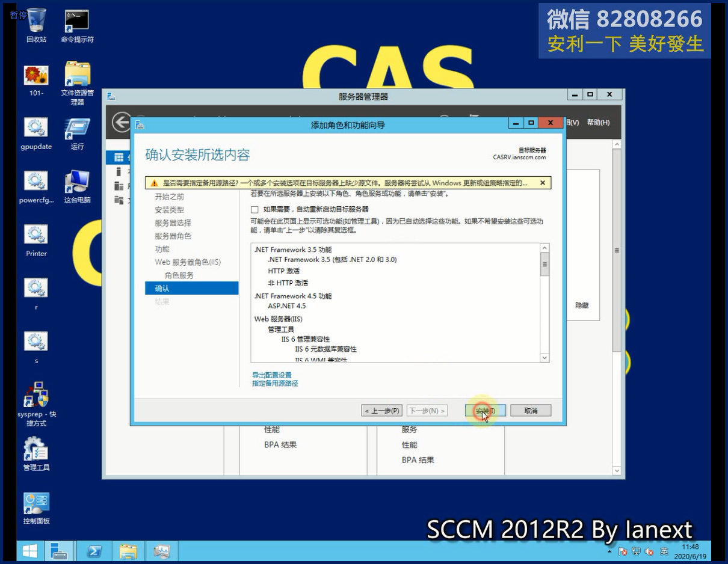Tick the auto-restart target server checkbox

254,210
